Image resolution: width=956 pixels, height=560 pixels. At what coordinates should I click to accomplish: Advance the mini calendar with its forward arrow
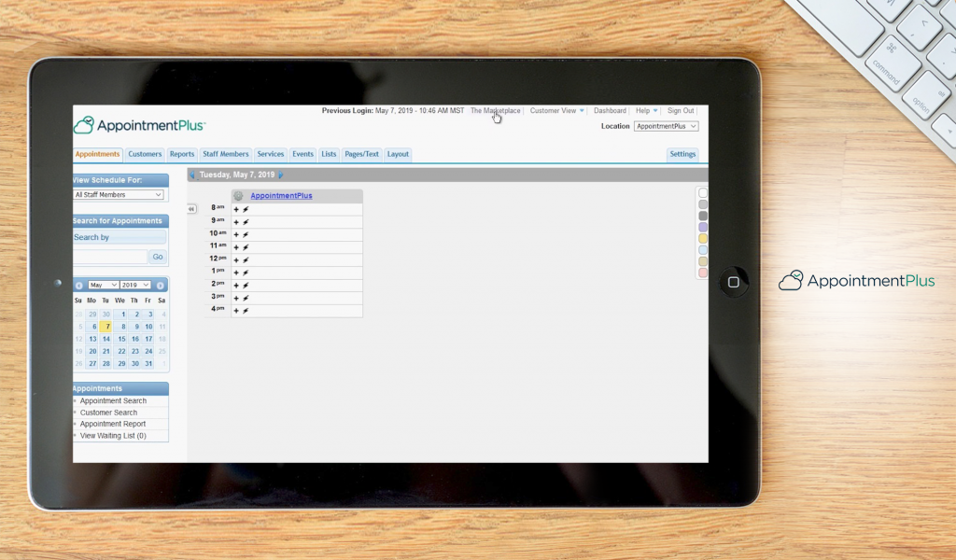pyautogui.click(x=161, y=286)
